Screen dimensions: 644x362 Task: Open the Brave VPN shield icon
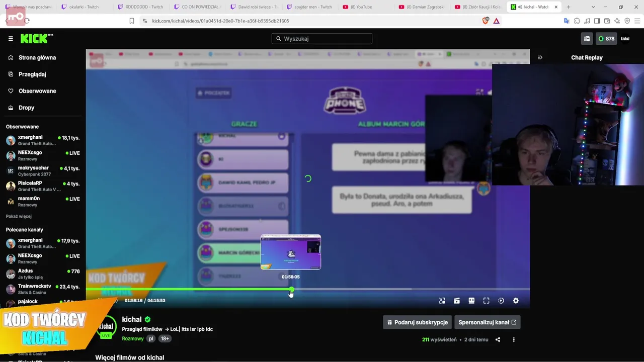point(627,21)
